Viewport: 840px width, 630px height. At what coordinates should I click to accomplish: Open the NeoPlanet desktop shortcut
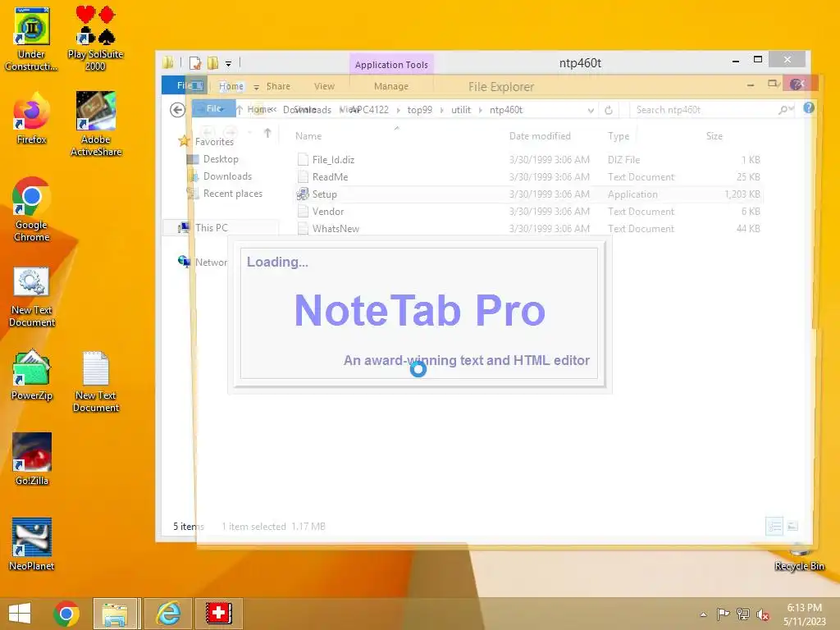(x=32, y=545)
